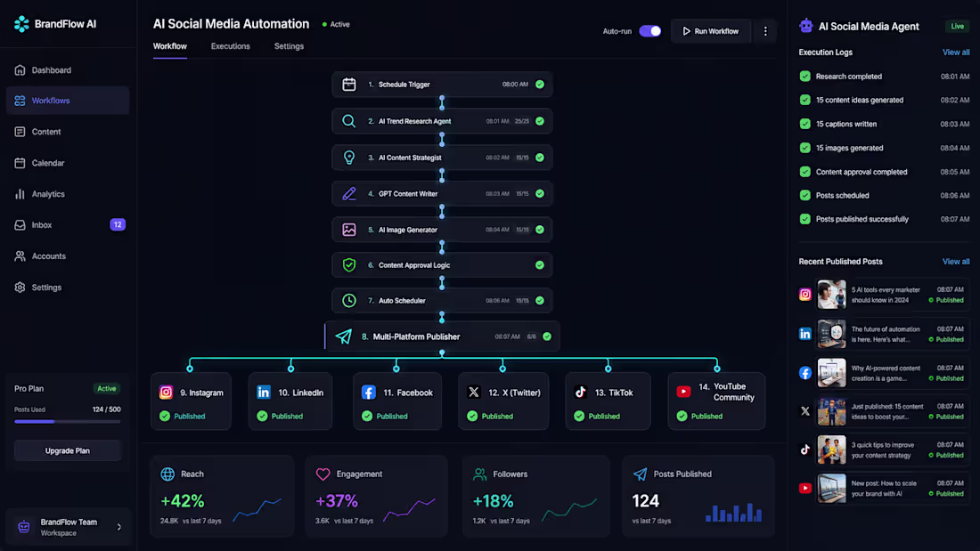Click the Content Approval Logic shield icon

click(x=348, y=265)
